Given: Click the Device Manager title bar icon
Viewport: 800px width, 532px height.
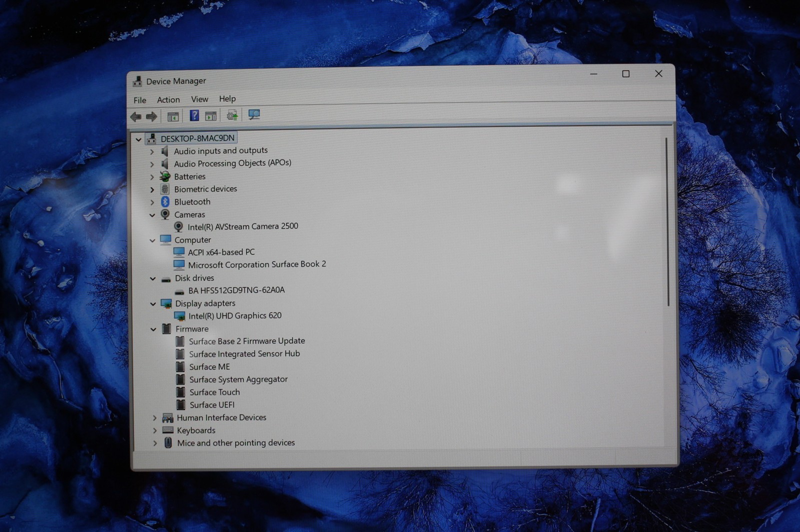Looking at the screenshot, I should click(137, 81).
